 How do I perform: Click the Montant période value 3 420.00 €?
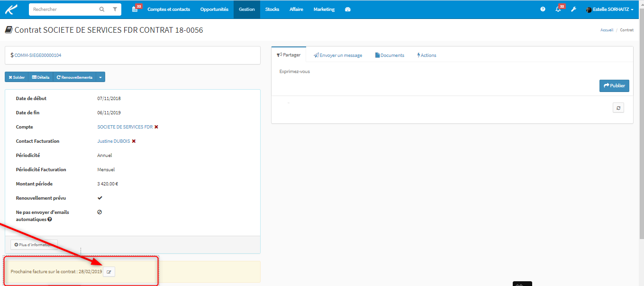(x=108, y=184)
